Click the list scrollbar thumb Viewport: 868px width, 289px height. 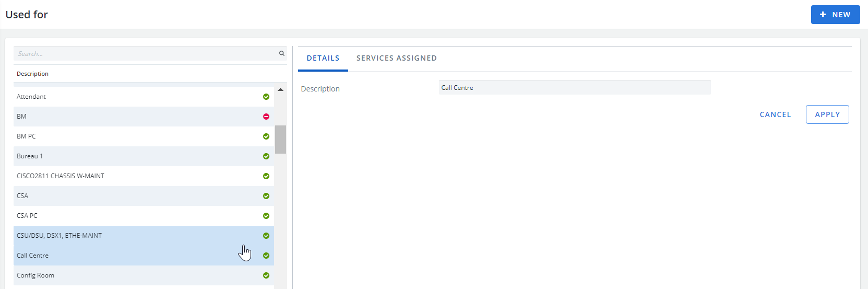(281, 140)
